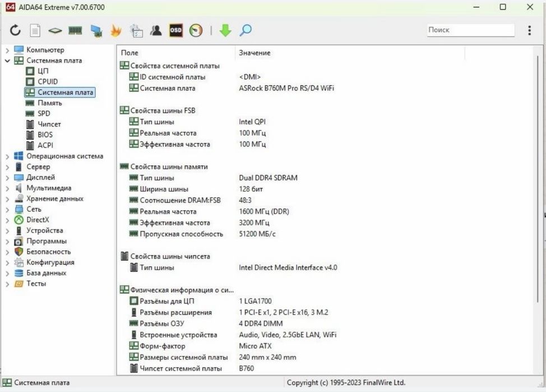
Task: Select CPUID in the sidebar tree
Action: tap(48, 81)
